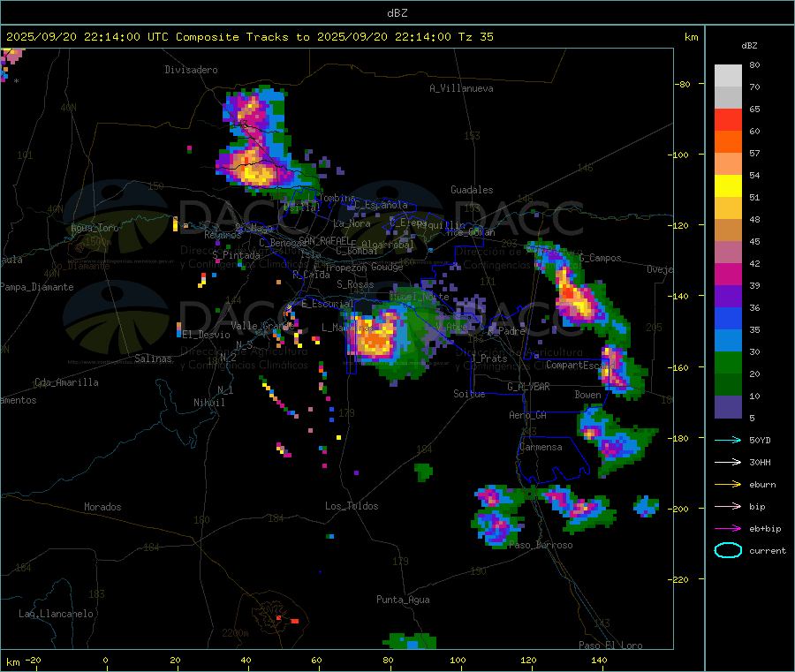Click the G_Campos label
This screenshot has height=672, width=795.
point(601,258)
